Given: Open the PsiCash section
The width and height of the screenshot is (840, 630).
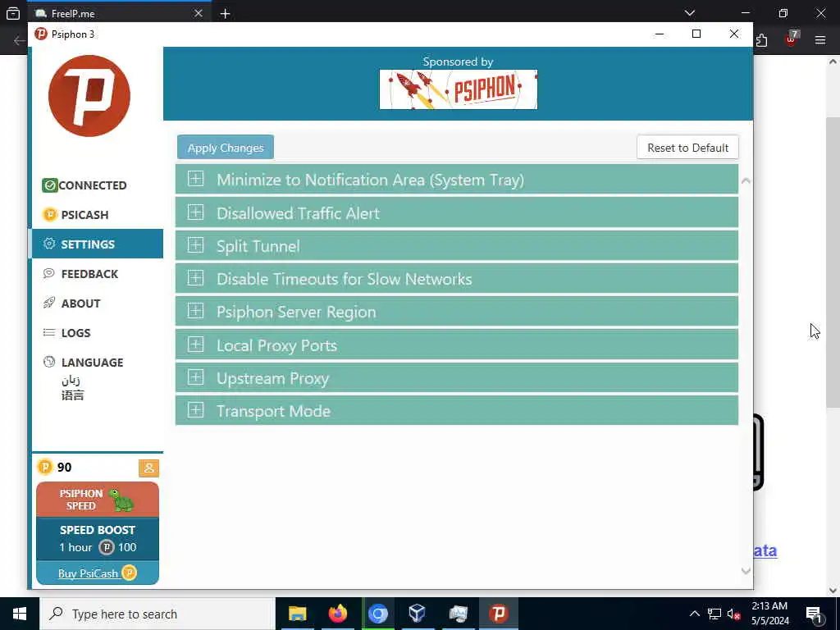Looking at the screenshot, I should tap(75, 215).
